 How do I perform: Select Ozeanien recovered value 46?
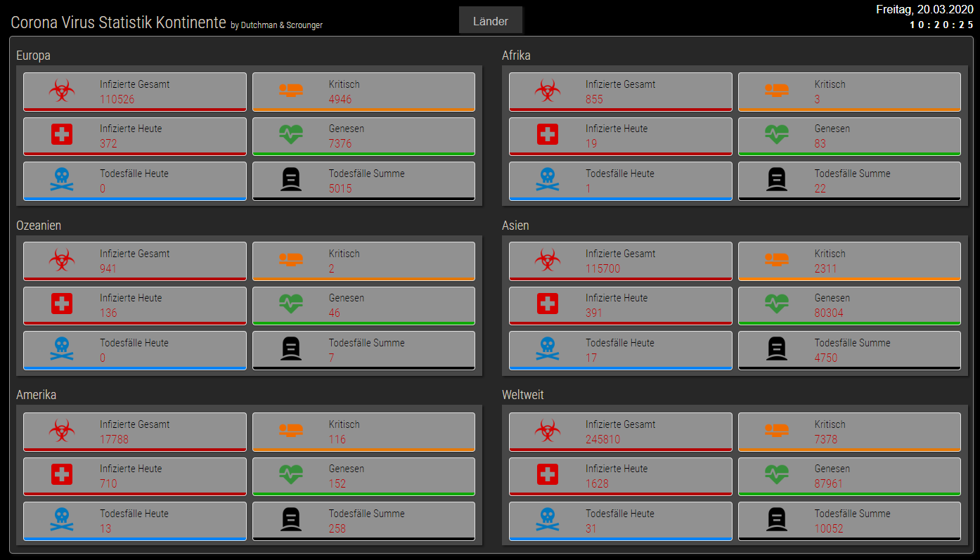pyautogui.click(x=335, y=313)
